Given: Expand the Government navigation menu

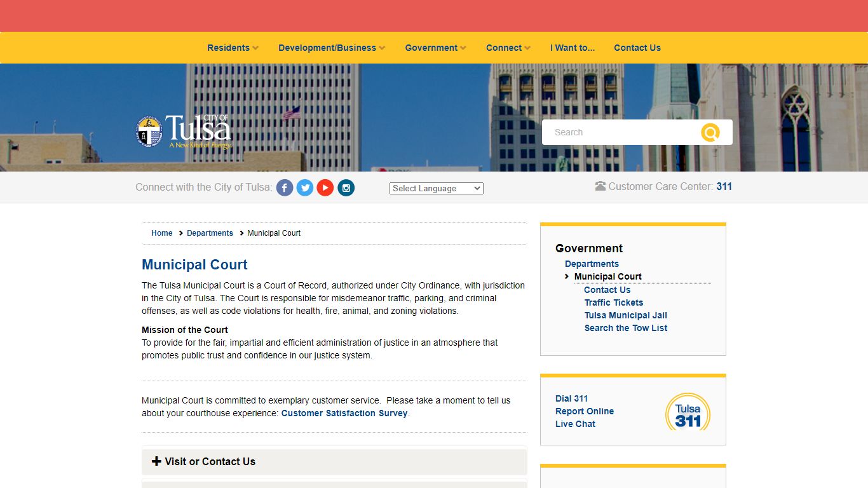Looking at the screenshot, I should pos(435,48).
